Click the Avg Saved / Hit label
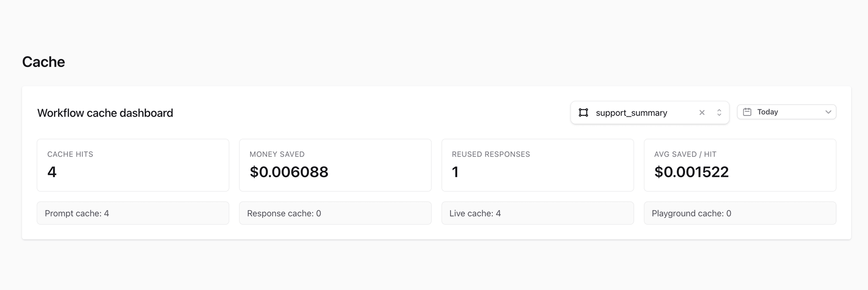 685,154
